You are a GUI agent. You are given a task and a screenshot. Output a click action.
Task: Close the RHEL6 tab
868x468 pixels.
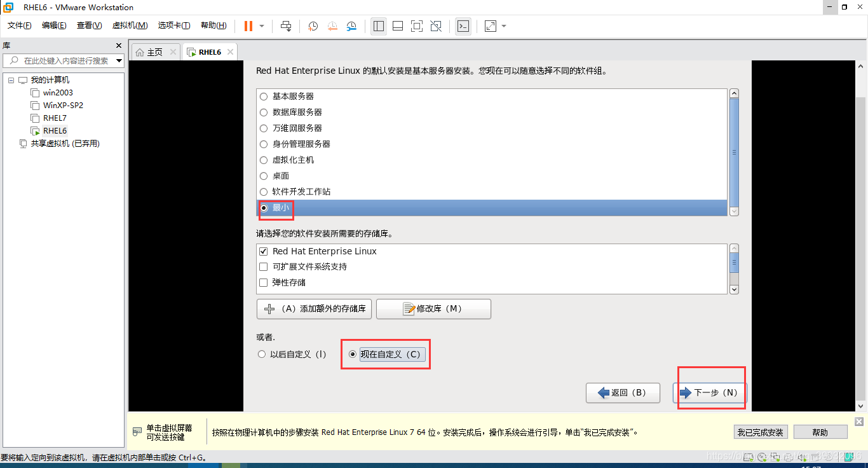[x=230, y=52]
